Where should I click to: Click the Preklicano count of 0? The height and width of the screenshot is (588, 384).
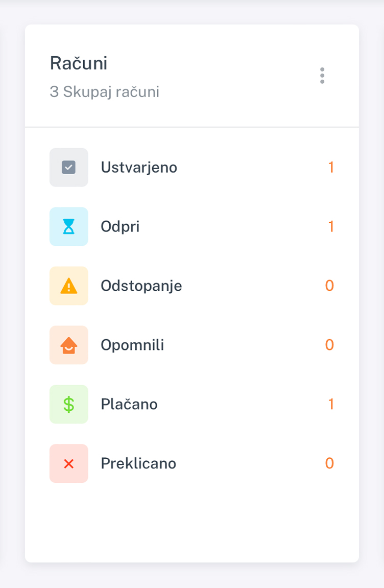[329, 463]
